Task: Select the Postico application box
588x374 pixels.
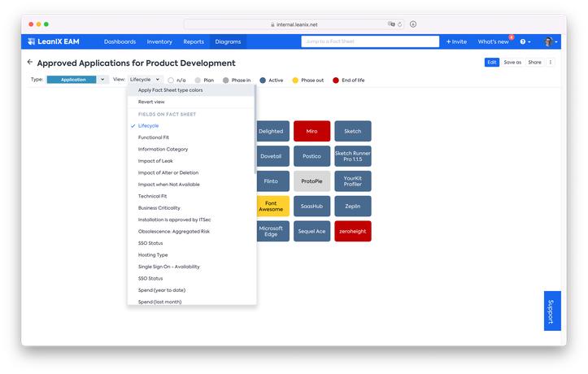Action: (312, 156)
